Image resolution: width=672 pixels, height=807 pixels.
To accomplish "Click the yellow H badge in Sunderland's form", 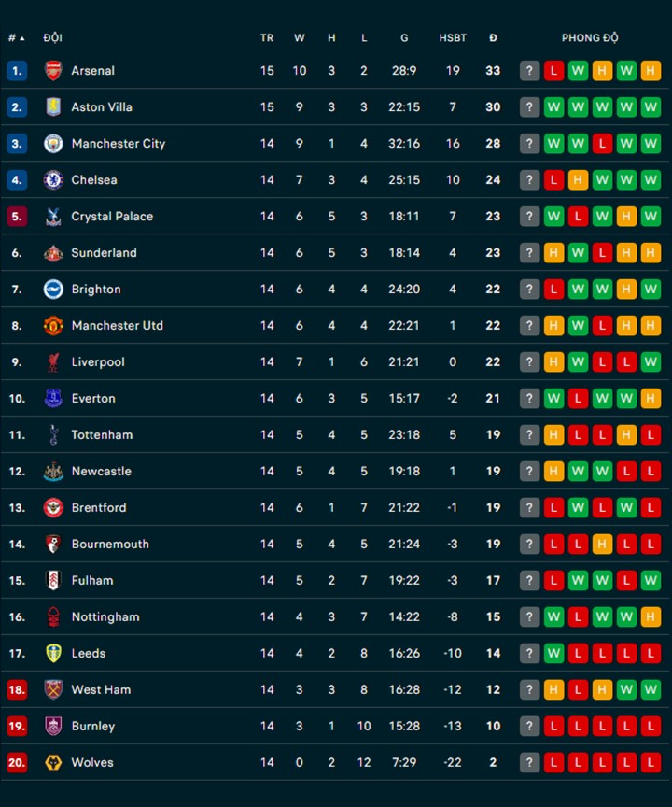I will [x=555, y=252].
